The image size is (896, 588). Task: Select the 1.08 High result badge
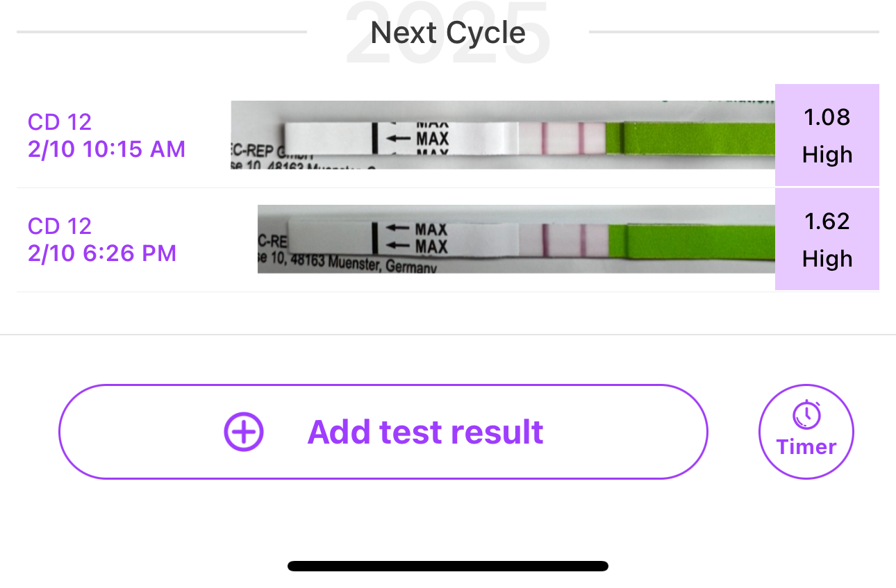click(x=827, y=135)
